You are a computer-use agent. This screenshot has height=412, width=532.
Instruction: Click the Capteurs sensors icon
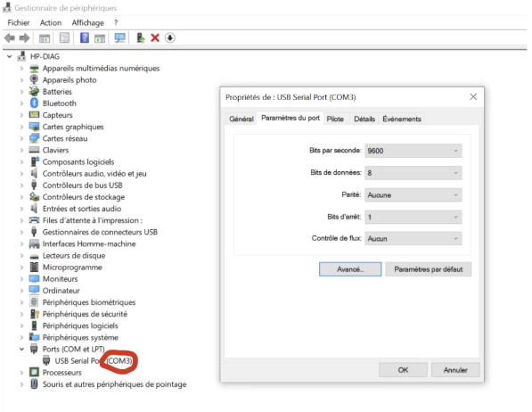point(34,114)
